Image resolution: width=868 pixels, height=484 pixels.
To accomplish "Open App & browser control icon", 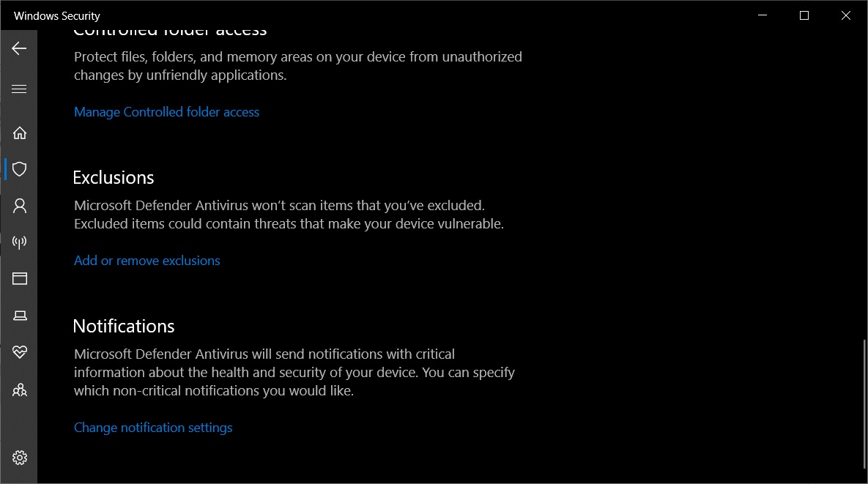I will point(19,278).
